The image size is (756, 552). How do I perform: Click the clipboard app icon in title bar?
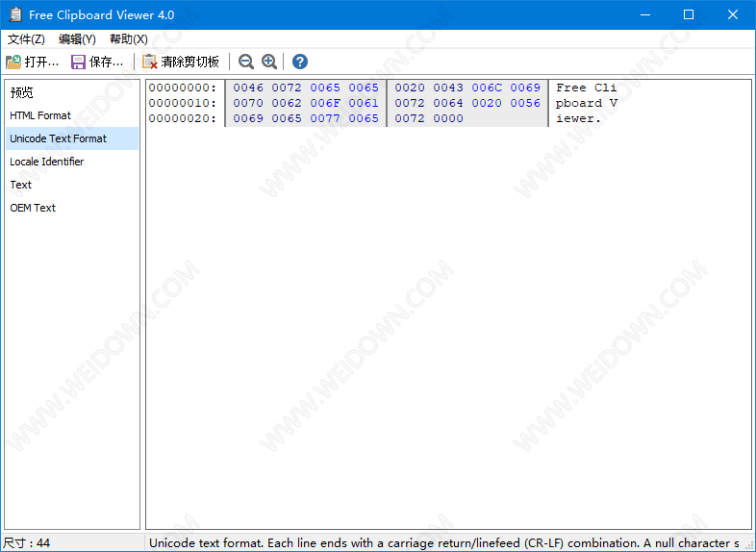tap(15, 14)
